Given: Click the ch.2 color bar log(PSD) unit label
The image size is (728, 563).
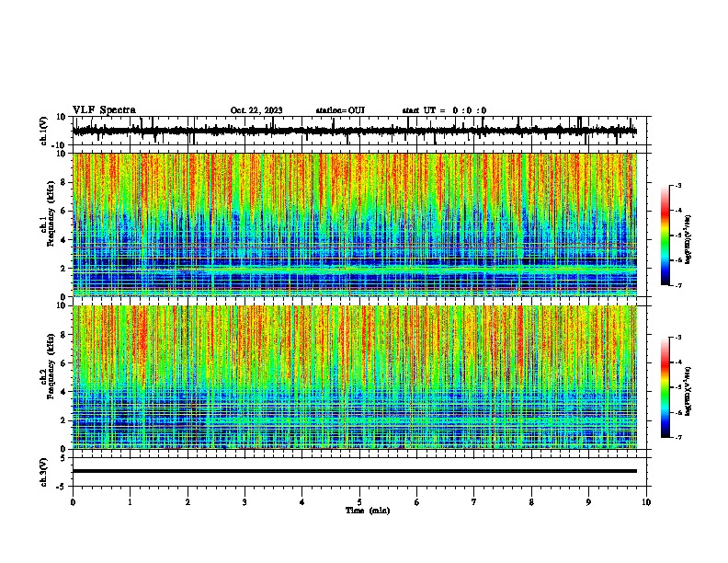Looking at the screenshot, I should (x=688, y=391).
